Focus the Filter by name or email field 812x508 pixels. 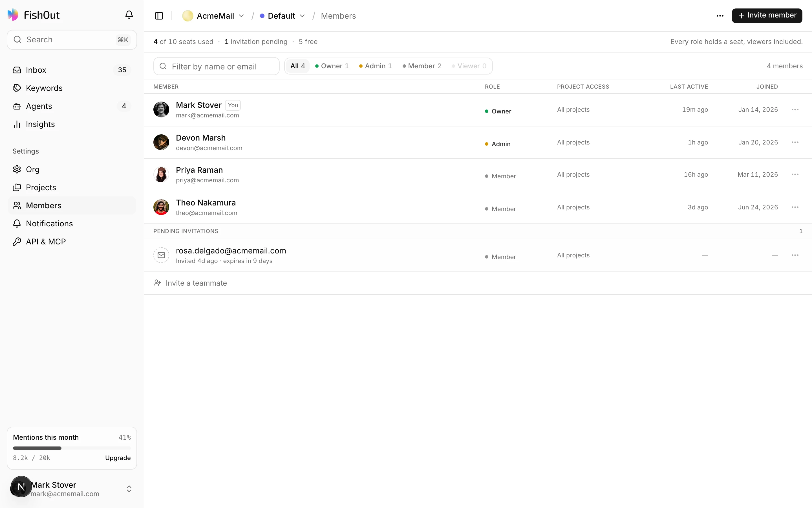pyautogui.click(x=217, y=66)
